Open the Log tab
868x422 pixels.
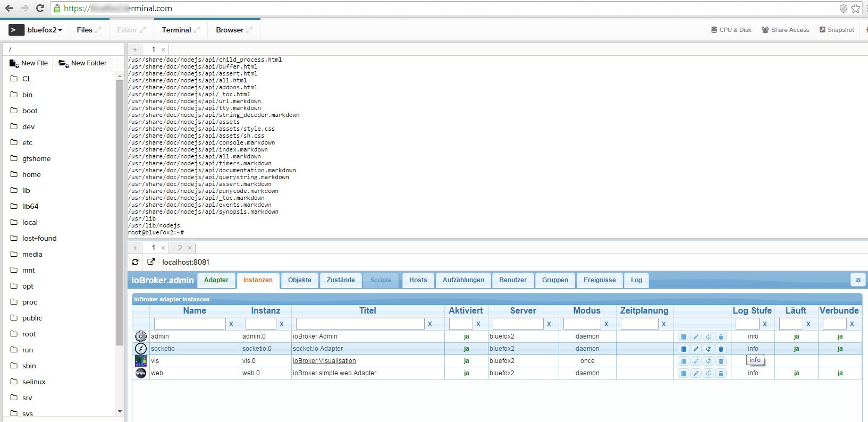coord(637,280)
